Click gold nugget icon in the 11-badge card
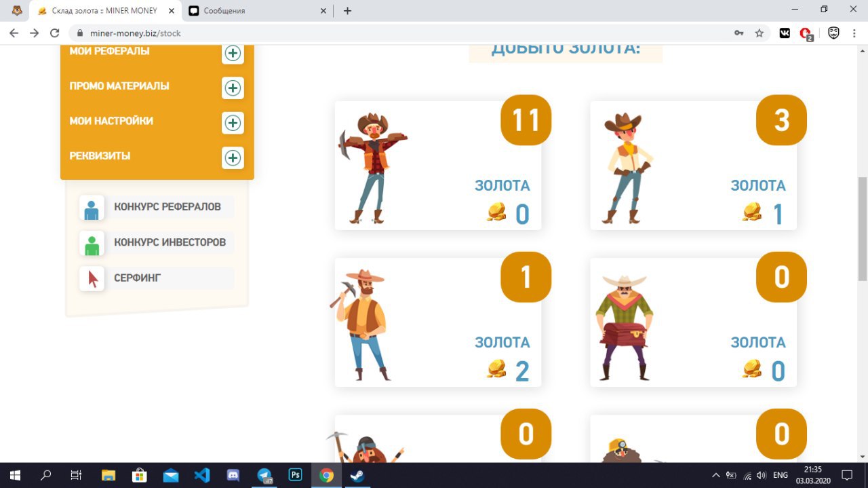This screenshot has height=488, width=868. point(496,212)
